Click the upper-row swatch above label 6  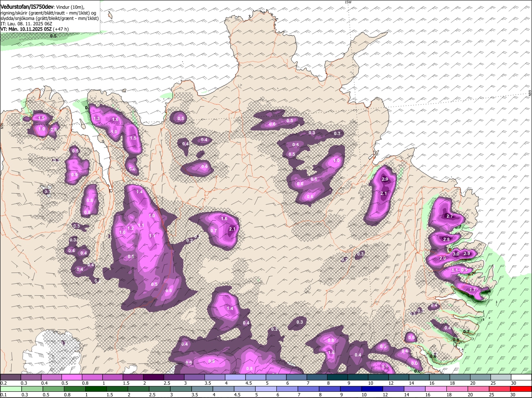(296, 377)
